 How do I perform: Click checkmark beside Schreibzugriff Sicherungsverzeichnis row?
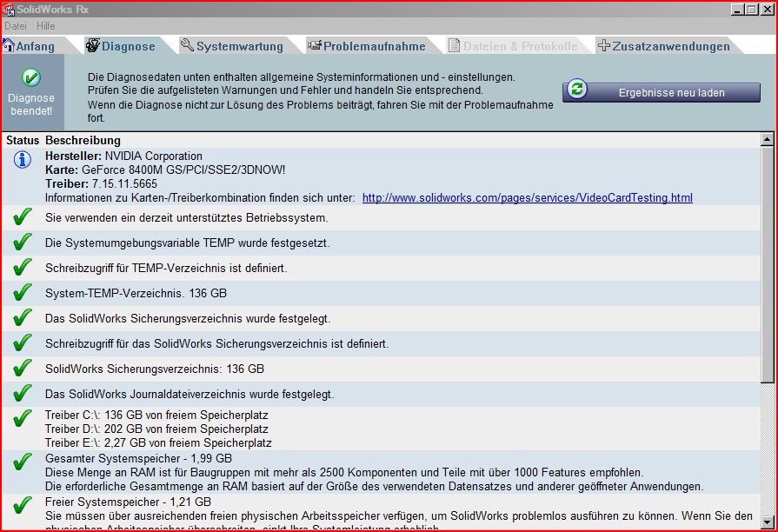click(x=23, y=342)
